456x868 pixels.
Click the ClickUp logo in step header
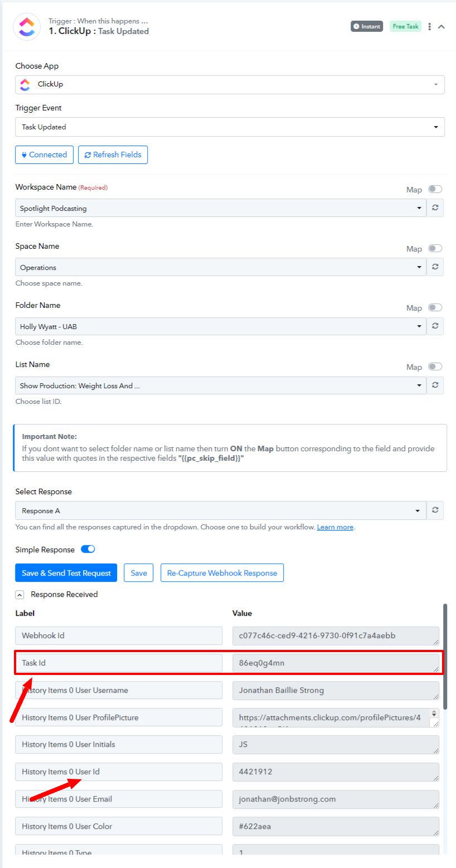[x=27, y=26]
